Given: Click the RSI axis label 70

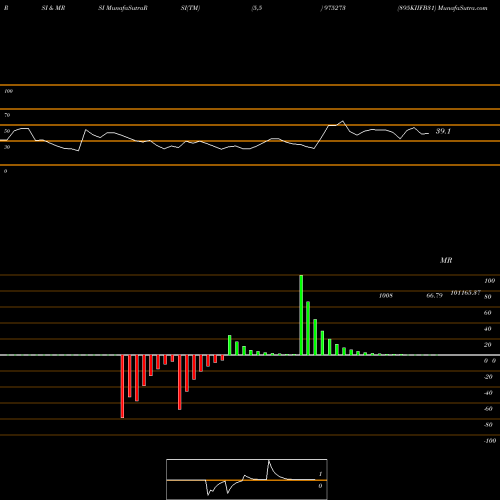Looking at the screenshot, I should (x=7, y=115).
